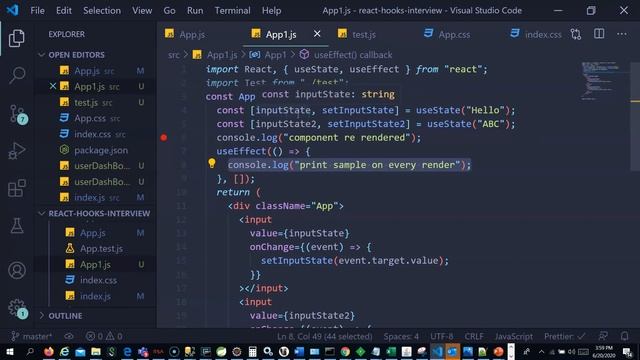Open the Extensions view
640x360 pixels.
17,188
